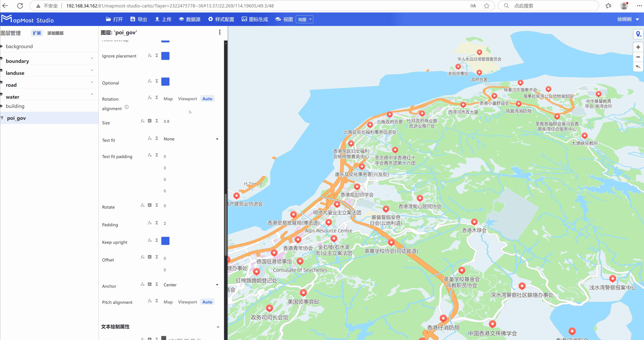Click the map compass/reset bearing icon

pyautogui.click(x=638, y=67)
